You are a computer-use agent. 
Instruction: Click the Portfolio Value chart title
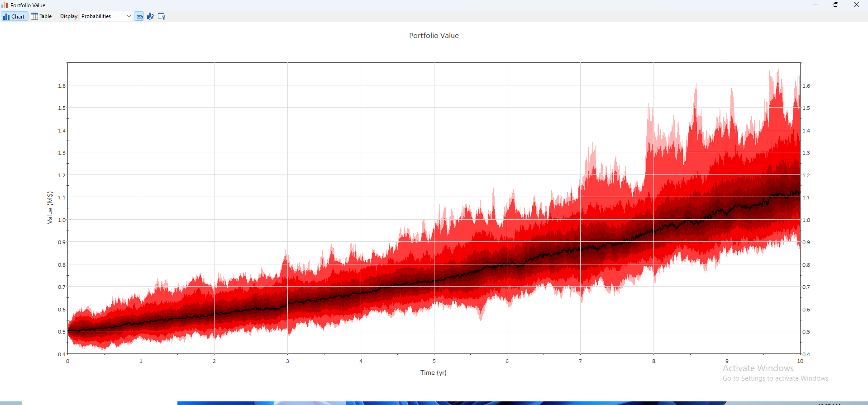click(x=434, y=35)
